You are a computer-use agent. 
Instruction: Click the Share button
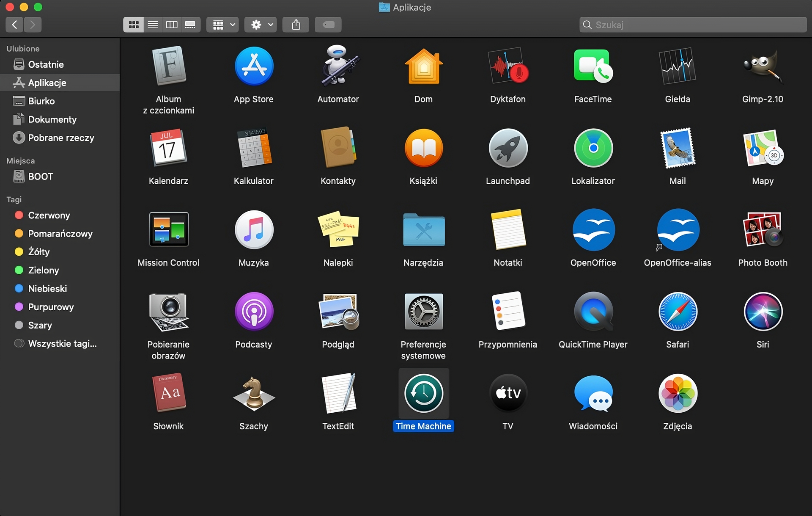296,25
